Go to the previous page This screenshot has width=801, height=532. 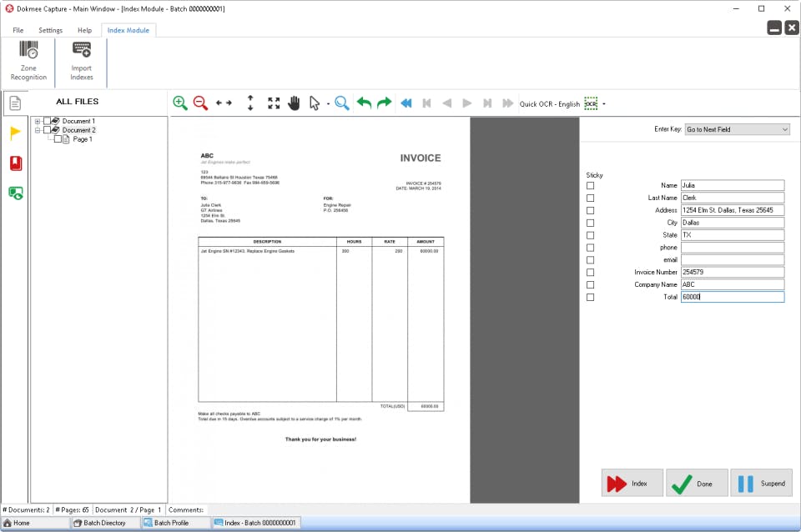[447, 103]
